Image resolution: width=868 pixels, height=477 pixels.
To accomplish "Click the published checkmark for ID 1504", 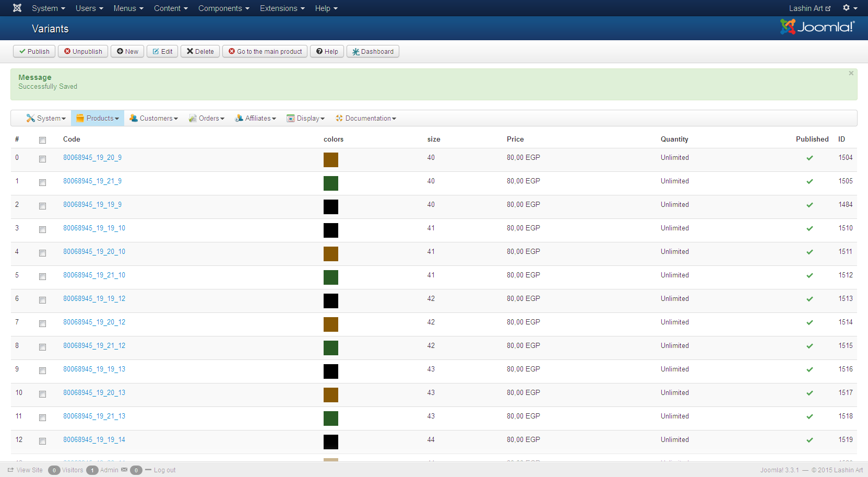I will [x=810, y=158].
